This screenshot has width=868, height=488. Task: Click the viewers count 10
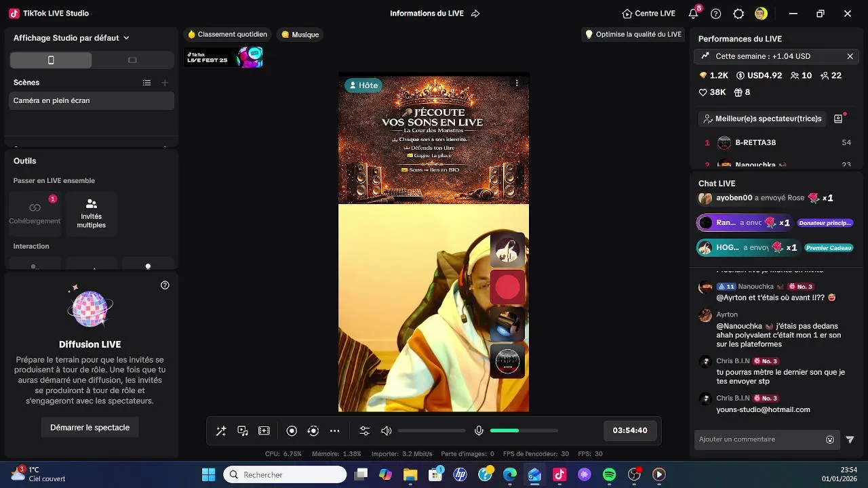(801, 75)
